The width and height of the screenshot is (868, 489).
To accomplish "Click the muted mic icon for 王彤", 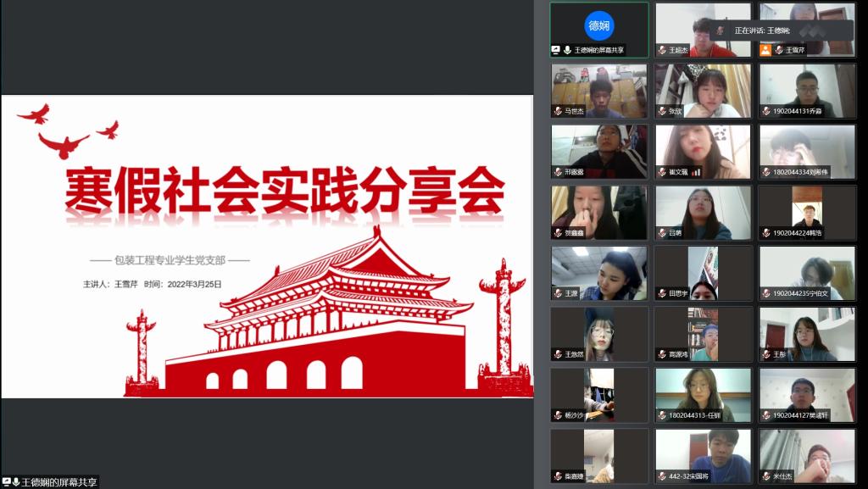I will coord(765,354).
